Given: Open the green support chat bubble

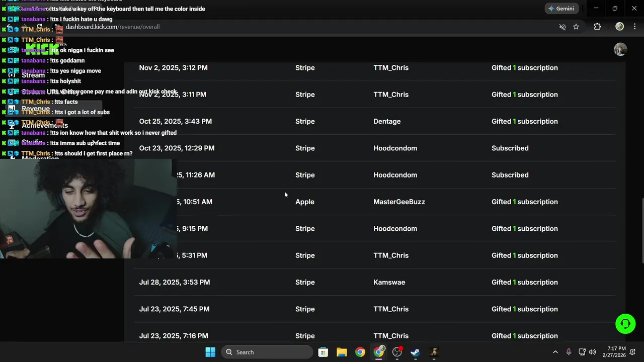Looking at the screenshot, I should pyautogui.click(x=625, y=324).
